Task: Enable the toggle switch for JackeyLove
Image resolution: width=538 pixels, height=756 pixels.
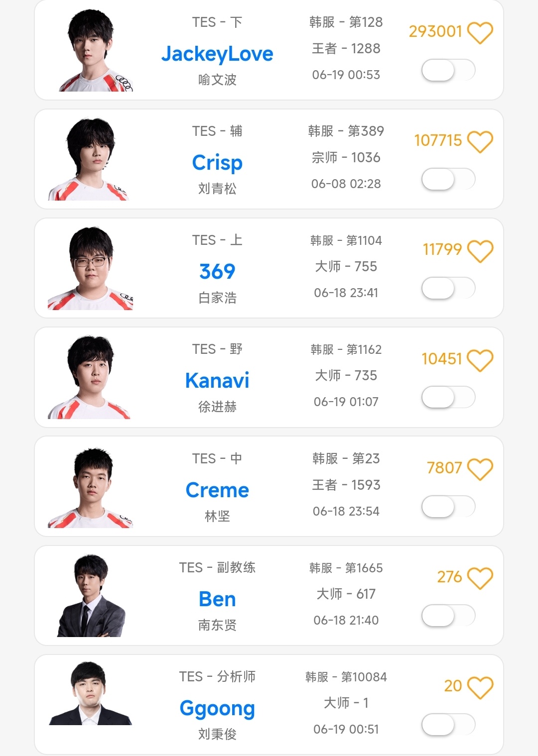Action: (x=448, y=70)
